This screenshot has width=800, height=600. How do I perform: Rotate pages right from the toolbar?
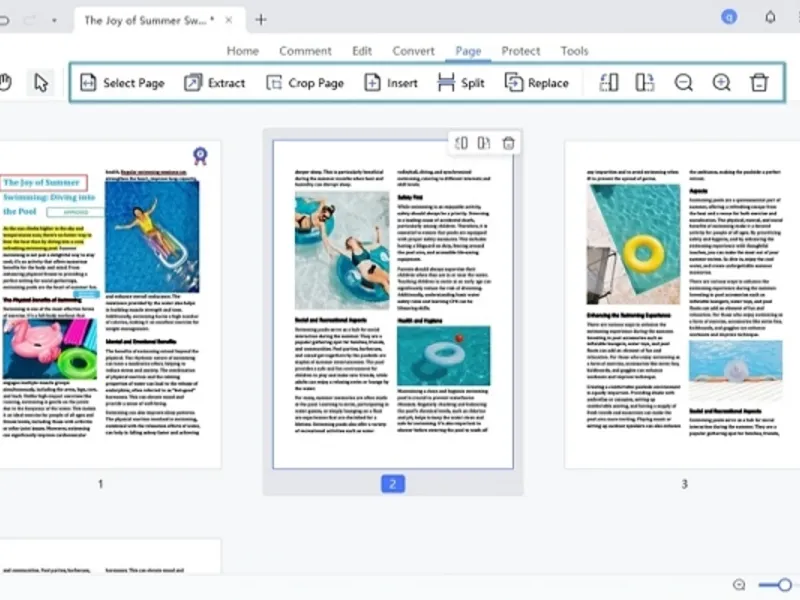tap(645, 83)
